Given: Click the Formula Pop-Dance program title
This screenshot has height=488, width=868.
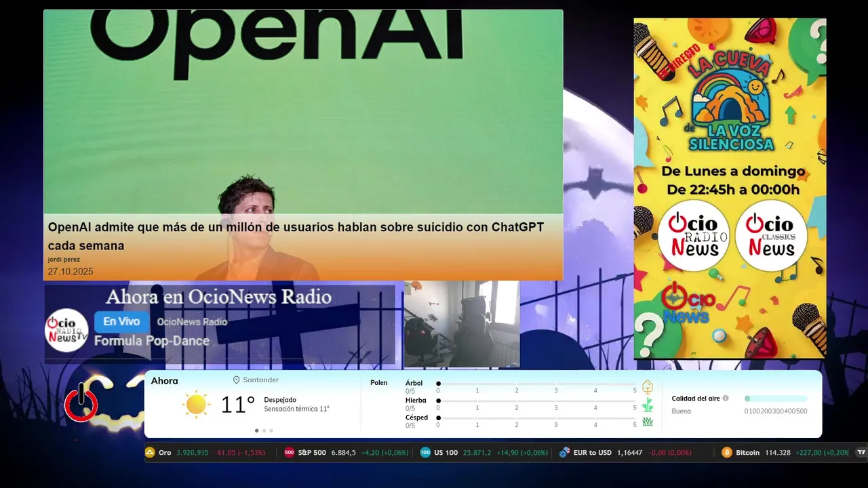Looking at the screenshot, I should (x=152, y=341).
